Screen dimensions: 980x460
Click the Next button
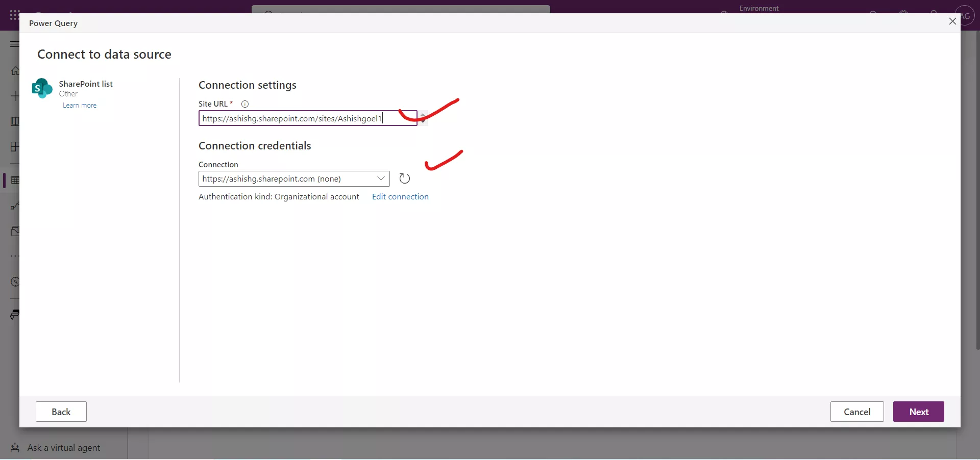click(918, 412)
